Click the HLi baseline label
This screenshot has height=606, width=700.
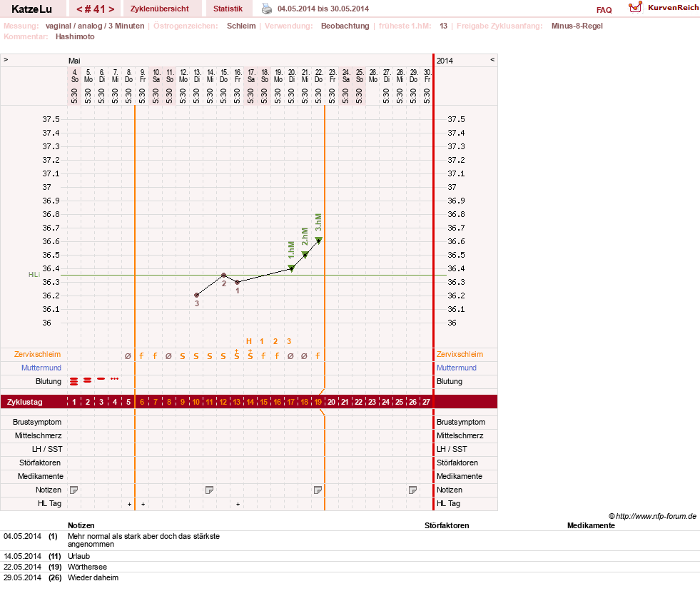coord(34,274)
